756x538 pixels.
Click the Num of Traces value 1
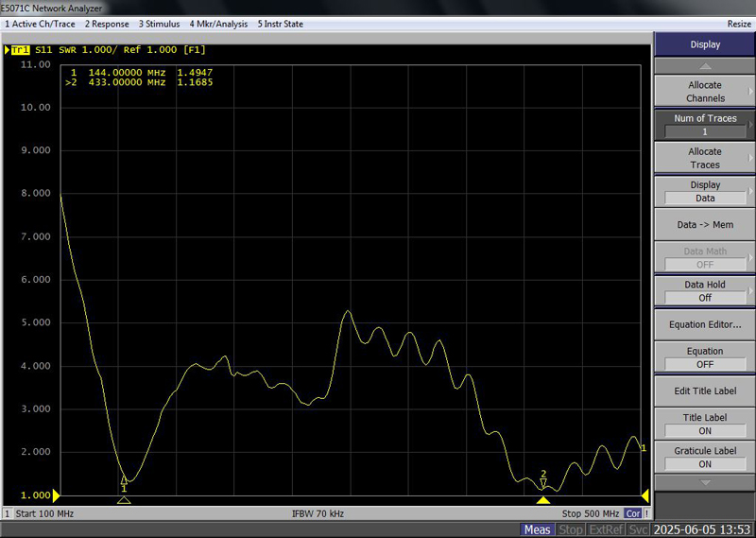(x=705, y=131)
